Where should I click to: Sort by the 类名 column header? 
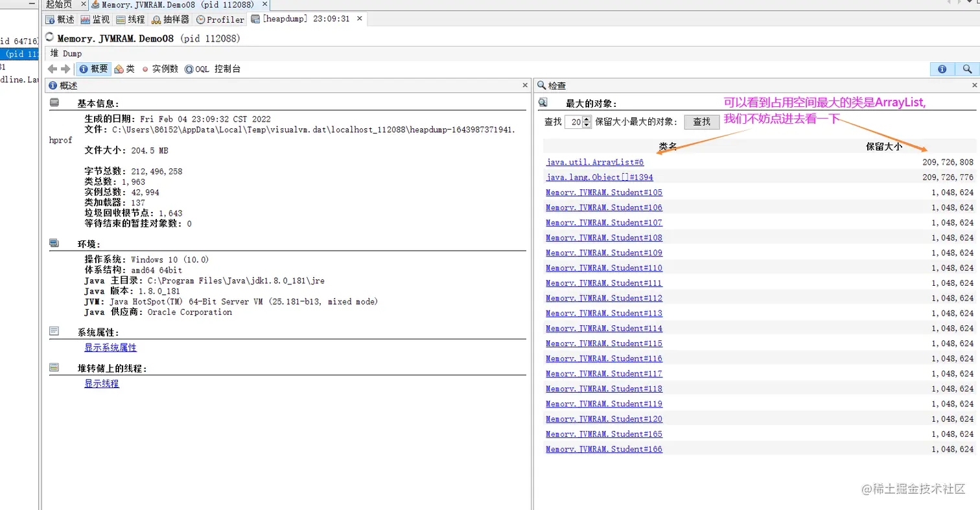pyautogui.click(x=668, y=147)
